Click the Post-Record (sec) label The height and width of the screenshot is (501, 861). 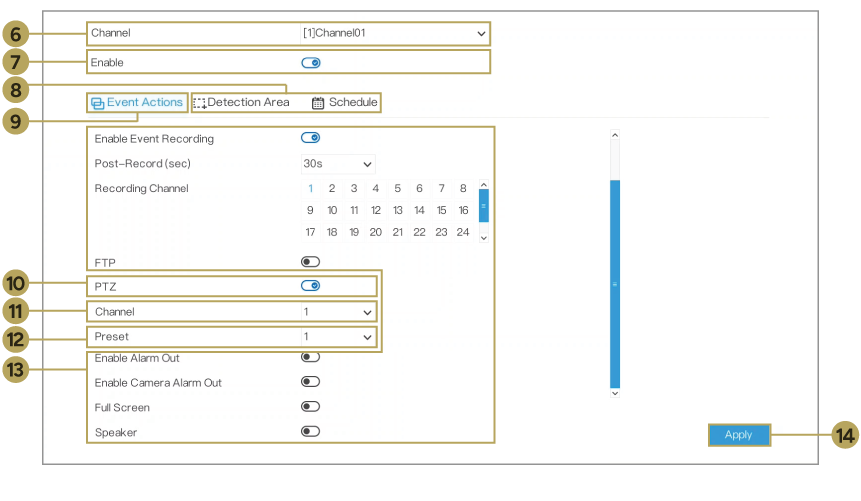[x=143, y=164]
